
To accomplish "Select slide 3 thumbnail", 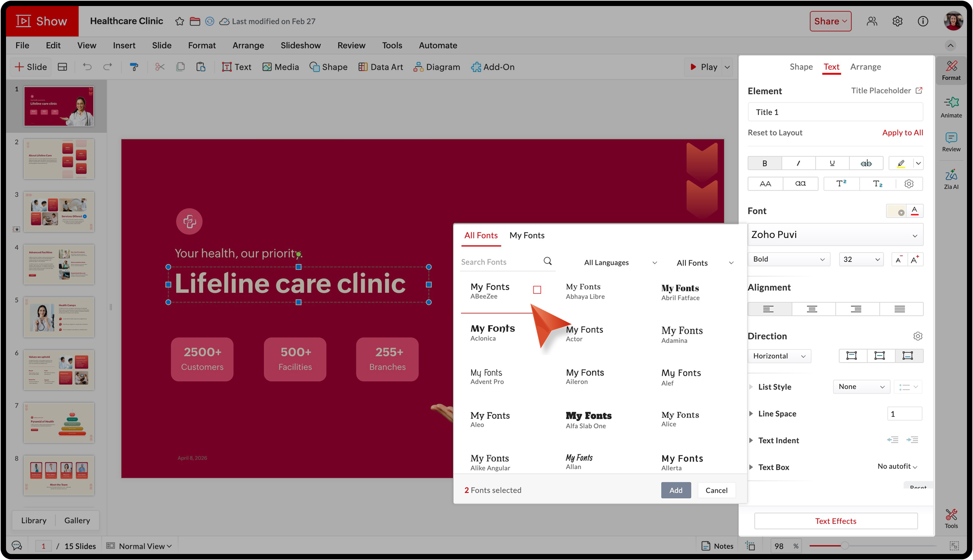I will pos(59,212).
